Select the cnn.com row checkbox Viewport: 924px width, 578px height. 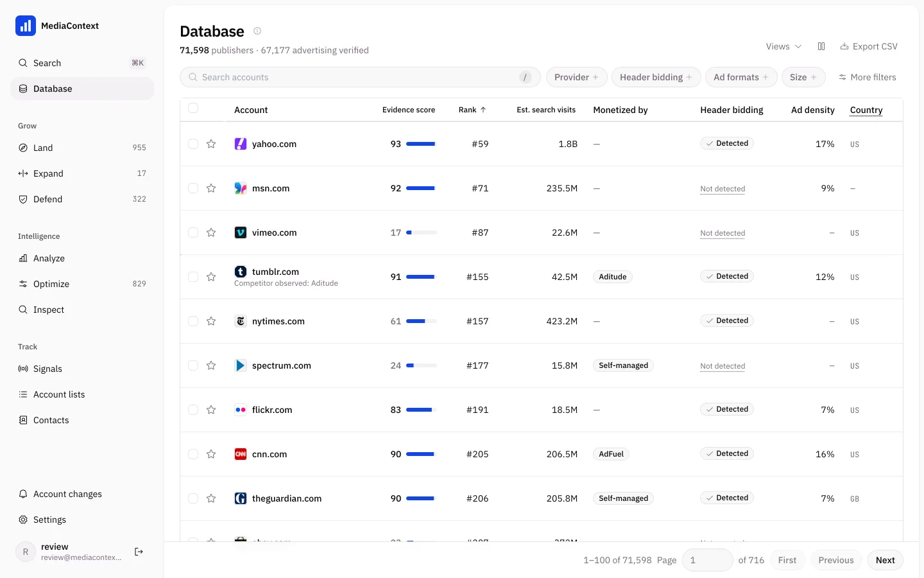click(193, 454)
